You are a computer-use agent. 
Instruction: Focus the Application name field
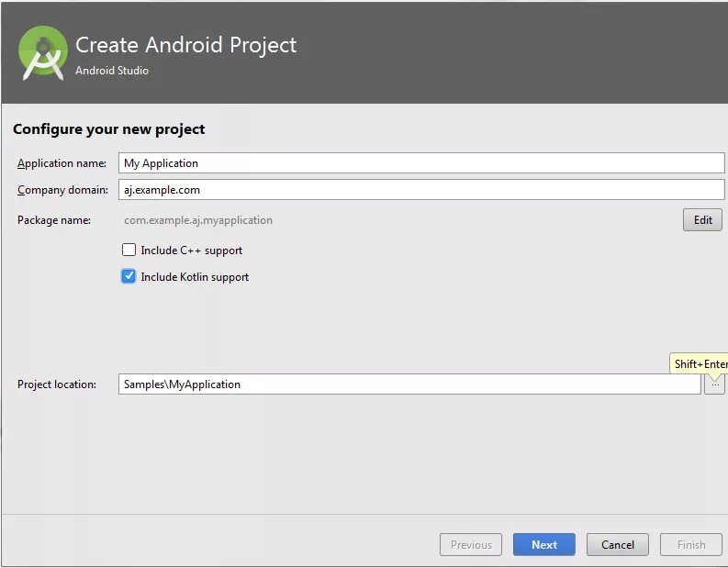click(421, 163)
